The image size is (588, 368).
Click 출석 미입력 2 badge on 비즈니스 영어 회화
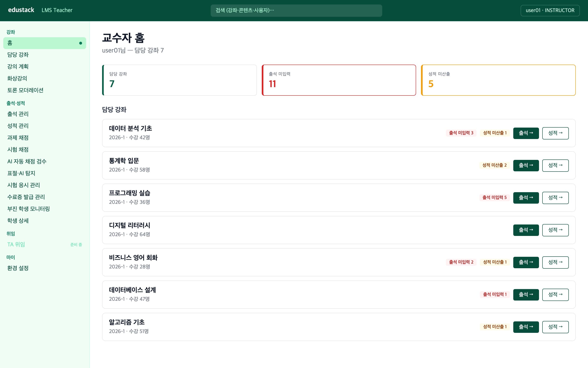pyautogui.click(x=461, y=262)
